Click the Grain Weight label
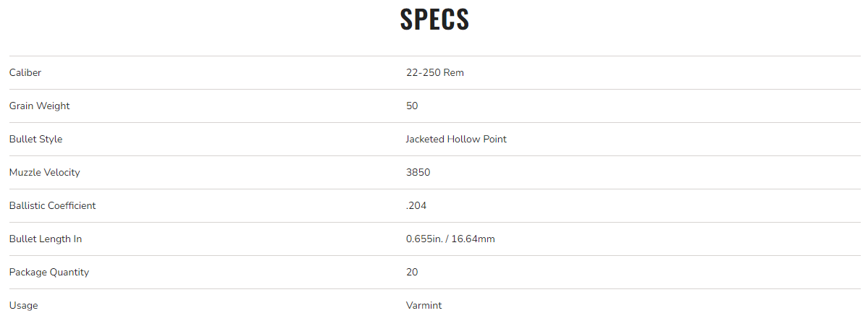This screenshot has width=868, height=321. pos(39,106)
